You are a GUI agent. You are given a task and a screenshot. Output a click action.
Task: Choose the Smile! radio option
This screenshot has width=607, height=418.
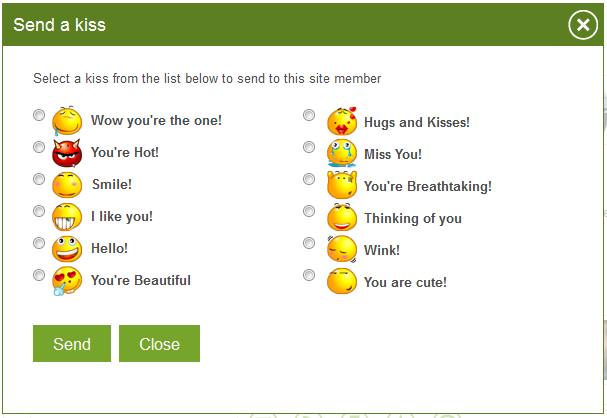pos(39,179)
